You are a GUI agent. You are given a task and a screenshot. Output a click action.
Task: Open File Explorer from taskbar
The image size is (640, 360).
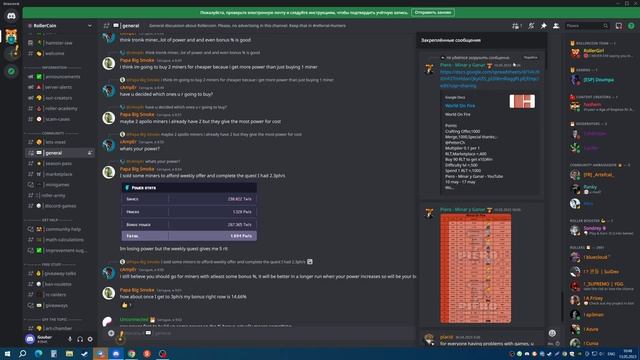click(x=69, y=353)
